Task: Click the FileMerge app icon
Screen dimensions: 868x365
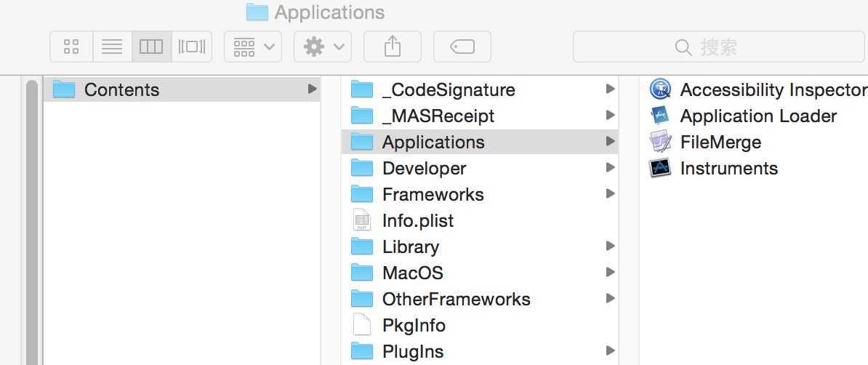Action: click(660, 141)
